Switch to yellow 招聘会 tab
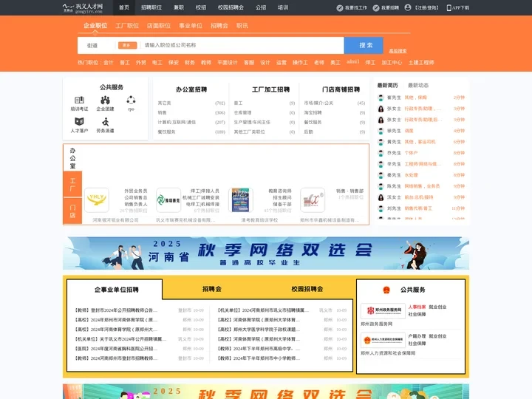 click(x=212, y=289)
